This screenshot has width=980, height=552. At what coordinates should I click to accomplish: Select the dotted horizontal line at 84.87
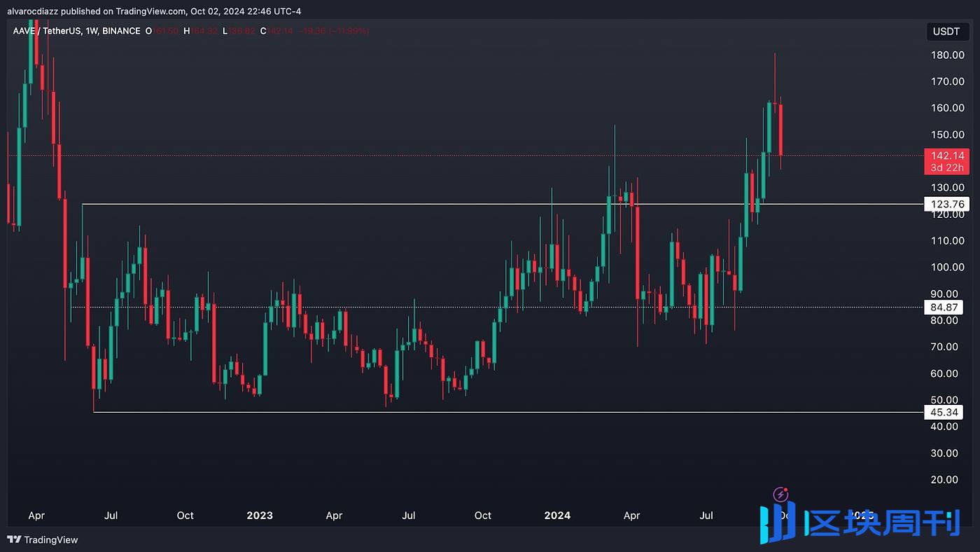tap(496, 307)
